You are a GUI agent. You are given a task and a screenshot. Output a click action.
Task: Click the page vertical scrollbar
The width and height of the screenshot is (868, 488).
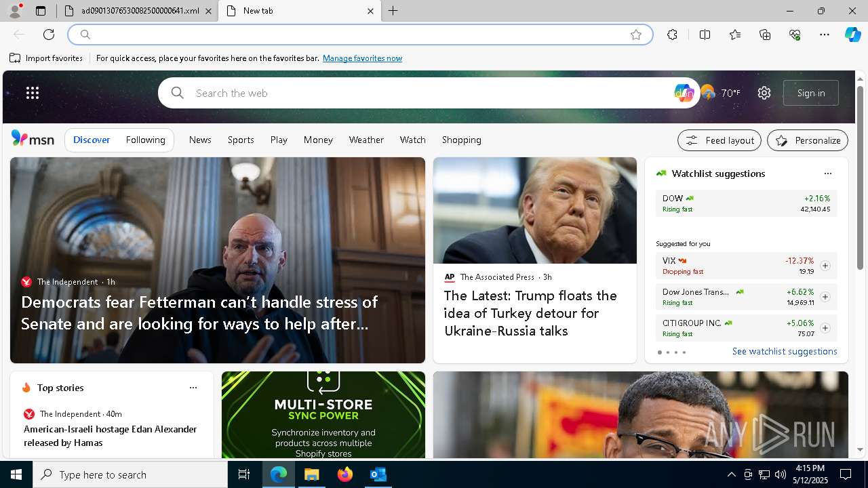[x=861, y=178]
